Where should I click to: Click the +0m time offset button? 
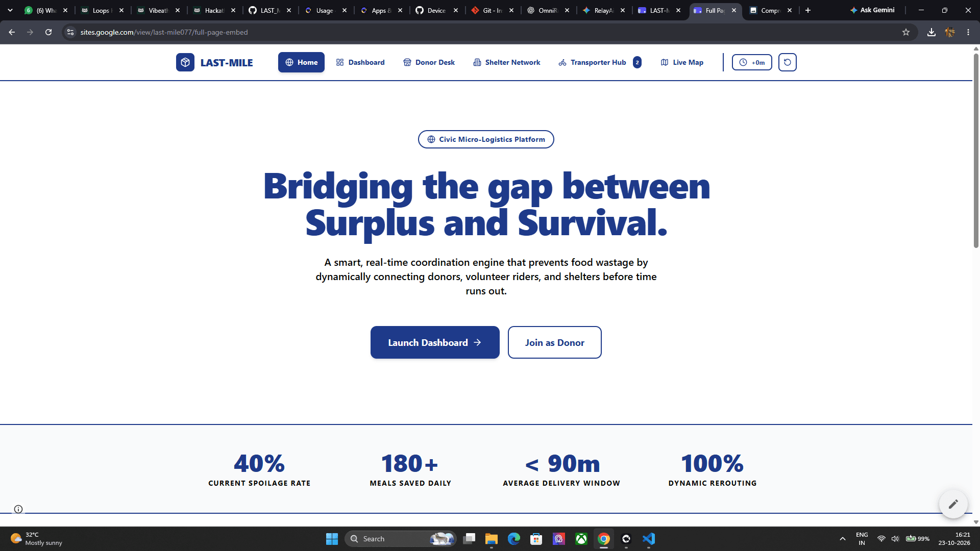point(752,62)
